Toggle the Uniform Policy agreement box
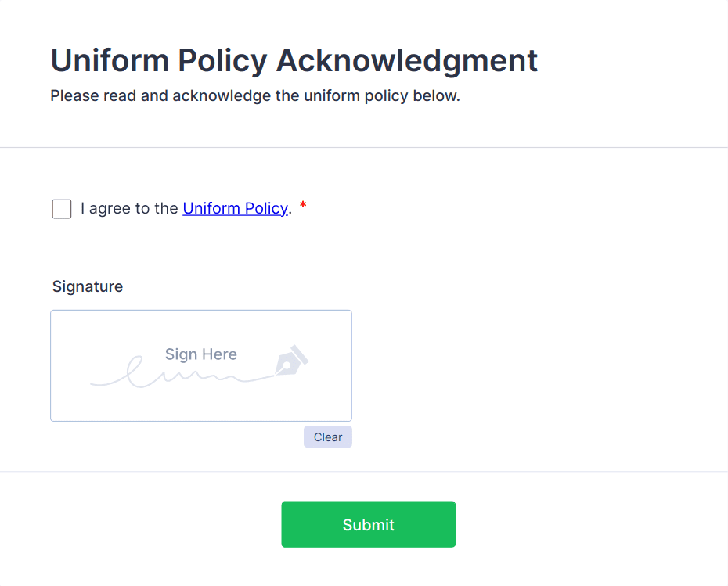728x586 pixels. pyautogui.click(x=61, y=209)
